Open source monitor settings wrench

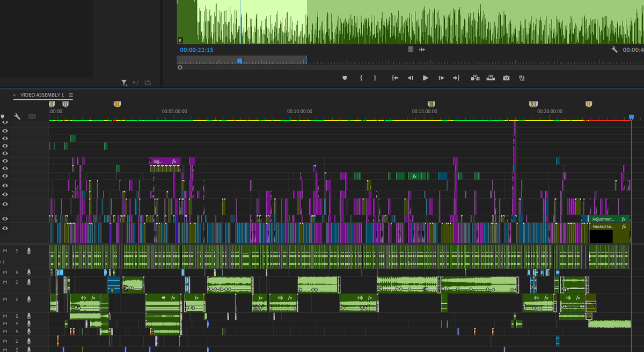point(614,49)
